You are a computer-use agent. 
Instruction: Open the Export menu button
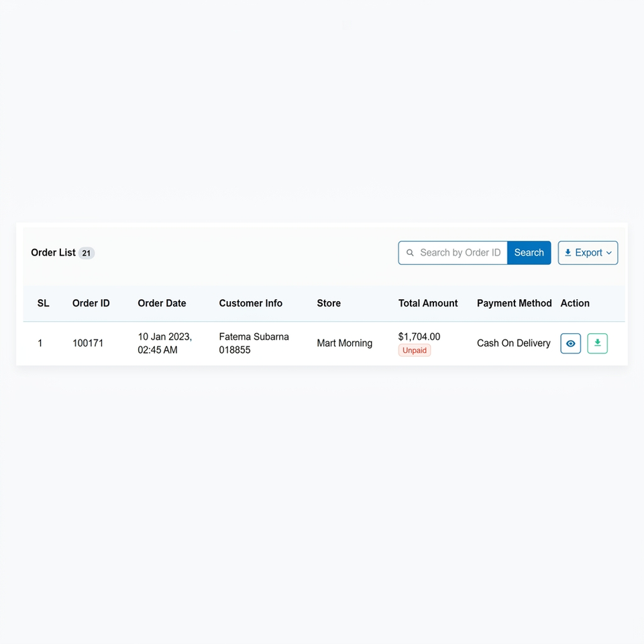pos(588,253)
